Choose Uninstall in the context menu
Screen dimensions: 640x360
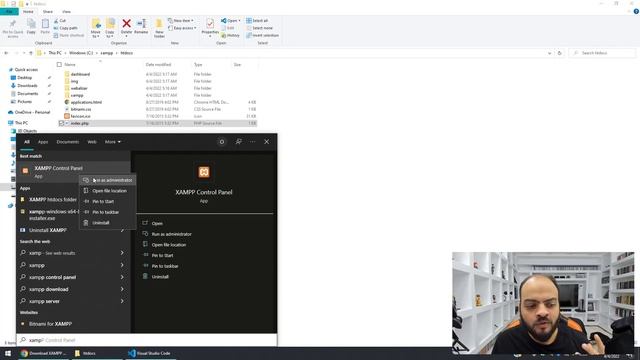pyautogui.click(x=108, y=222)
